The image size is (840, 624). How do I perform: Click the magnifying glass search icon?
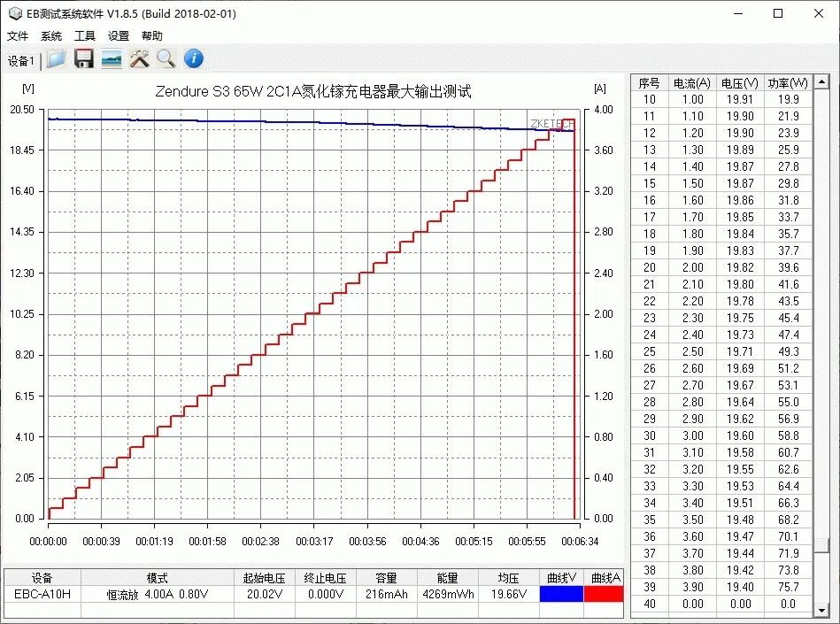pyautogui.click(x=166, y=59)
